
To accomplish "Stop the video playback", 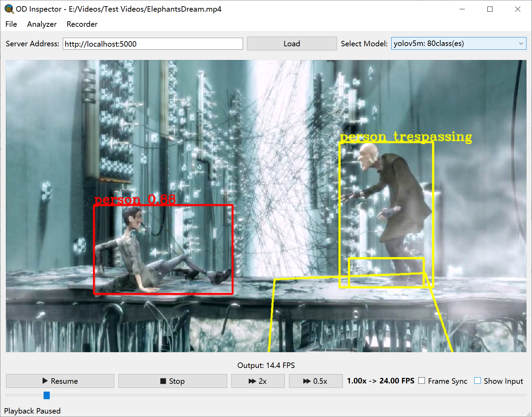I will (173, 381).
